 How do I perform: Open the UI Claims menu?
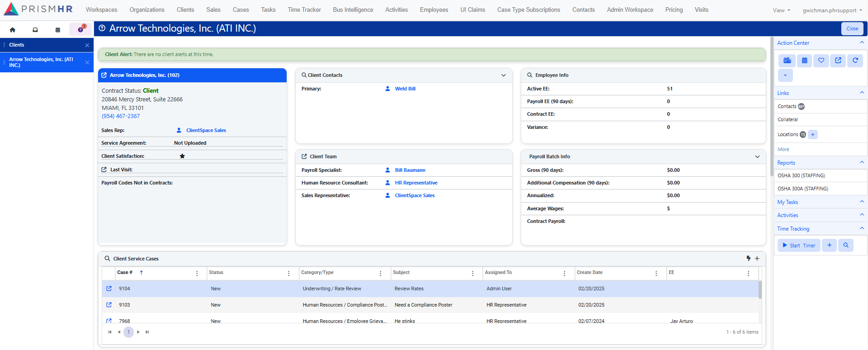pyautogui.click(x=472, y=10)
